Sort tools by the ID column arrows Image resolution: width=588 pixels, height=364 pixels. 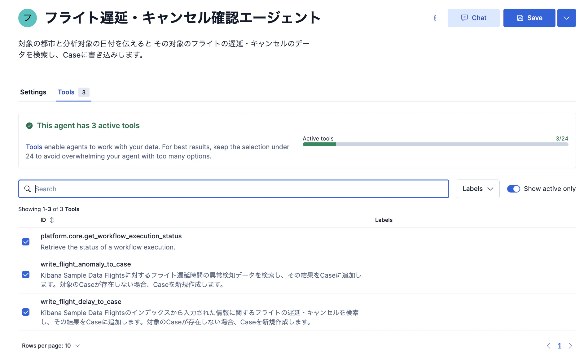tap(52, 220)
